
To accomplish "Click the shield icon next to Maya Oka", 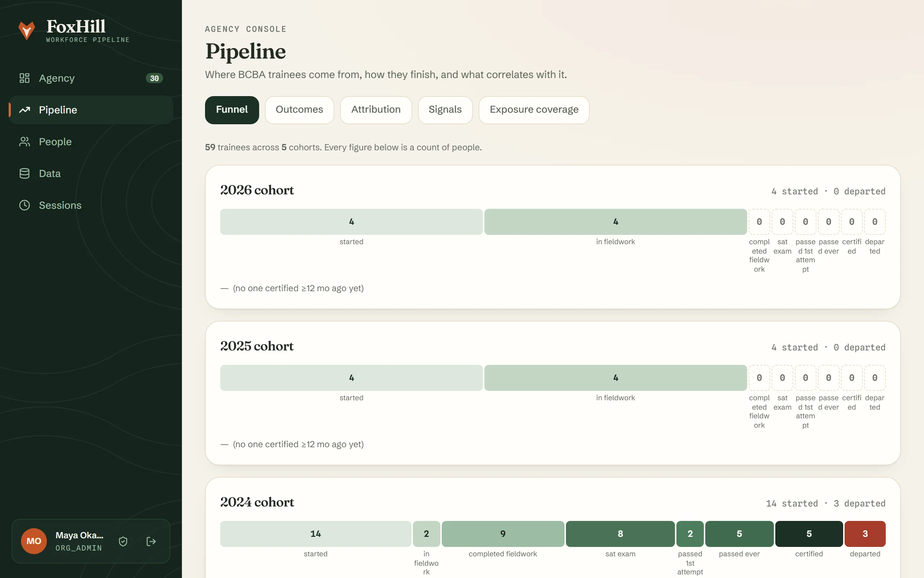I will [123, 541].
